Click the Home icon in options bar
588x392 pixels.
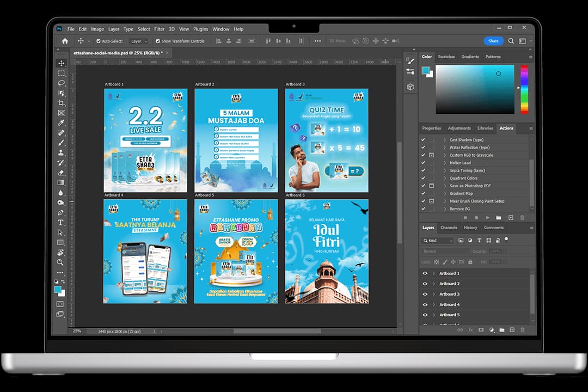pos(65,41)
